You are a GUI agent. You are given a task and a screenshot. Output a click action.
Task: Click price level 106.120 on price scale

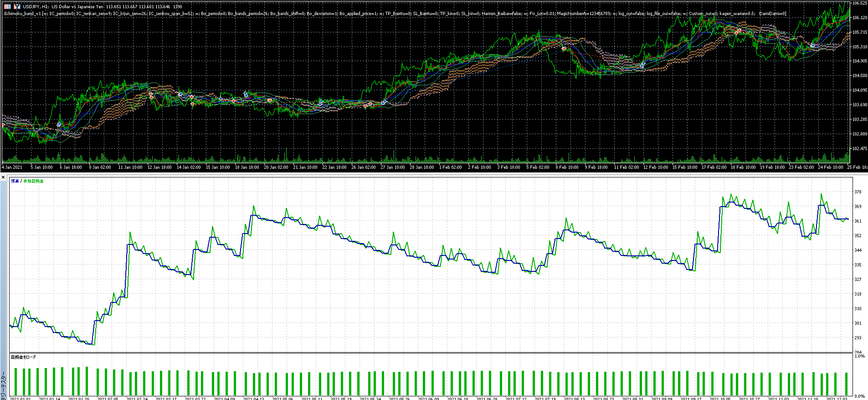[859, 18]
